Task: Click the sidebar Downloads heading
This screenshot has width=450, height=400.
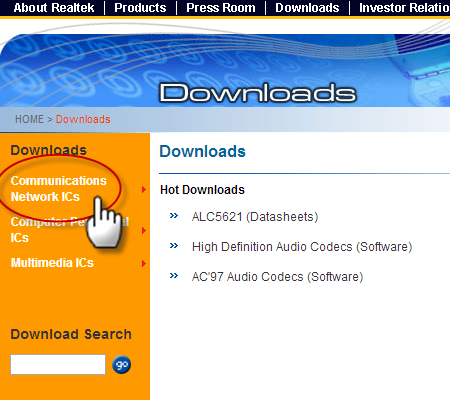Action: [49, 150]
